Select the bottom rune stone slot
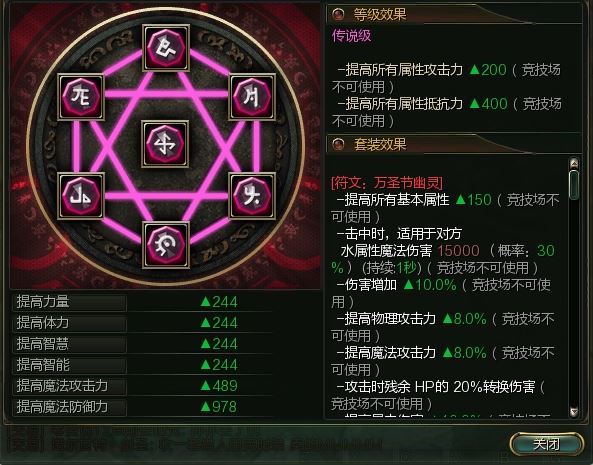Image resolution: width=593 pixels, height=465 pixels. [166, 245]
